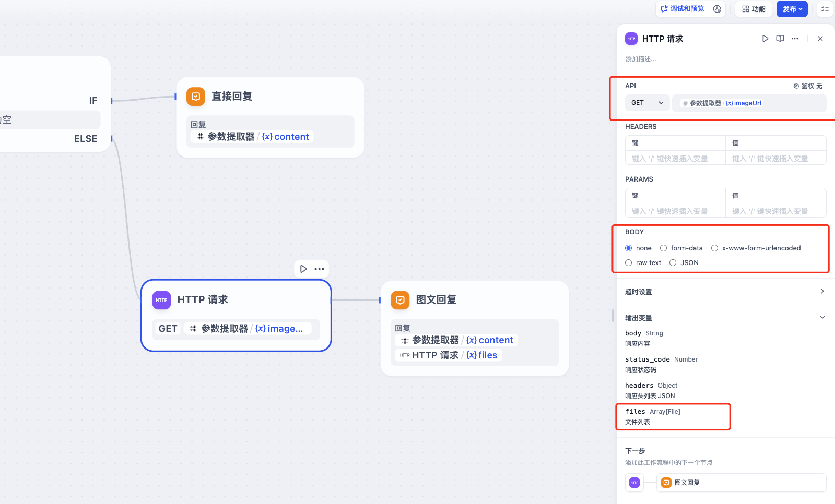This screenshot has width=835, height=504.
Task: Open the checklist icon at top right
Action: [x=825, y=9]
